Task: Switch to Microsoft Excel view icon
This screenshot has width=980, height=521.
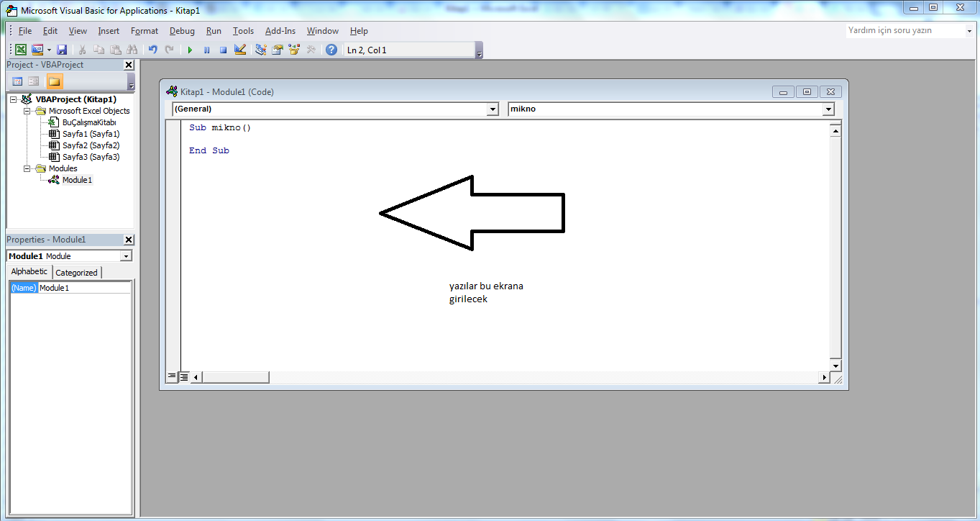Action: [21, 50]
